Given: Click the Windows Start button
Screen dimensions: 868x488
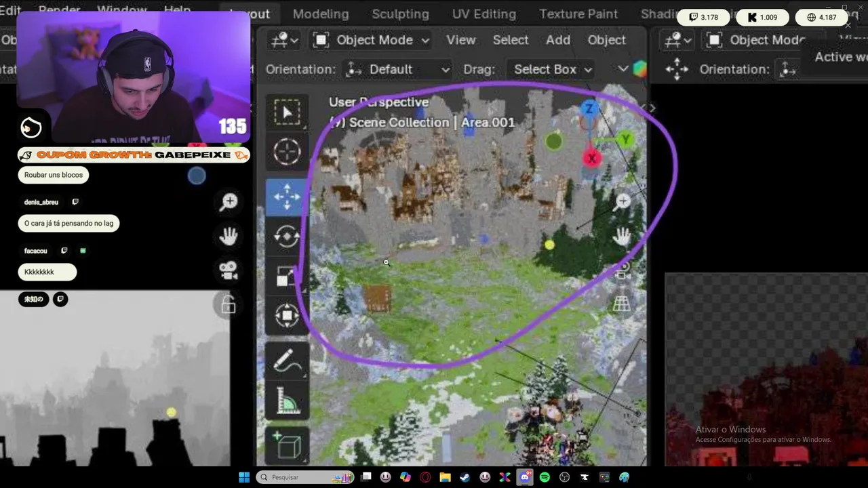Looking at the screenshot, I should tap(244, 477).
